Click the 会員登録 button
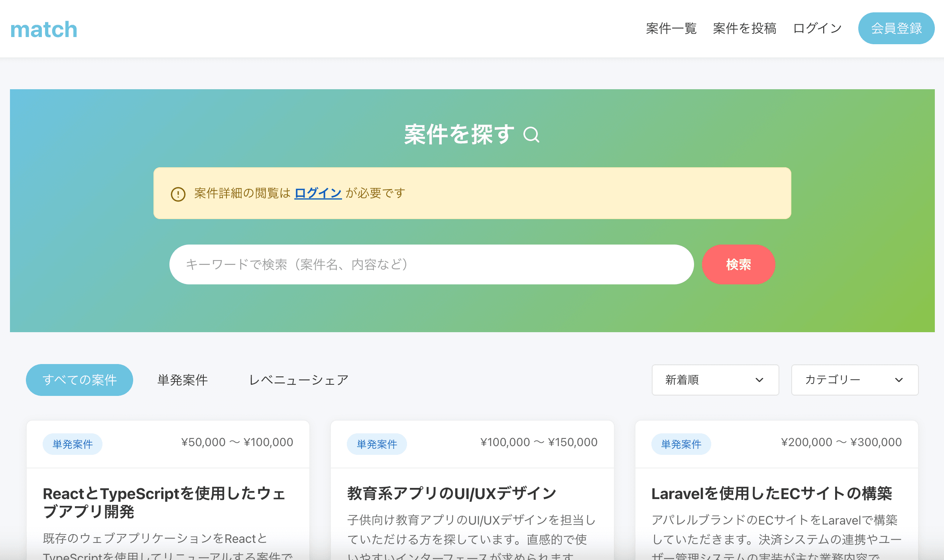944x560 pixels. point(896,28)
